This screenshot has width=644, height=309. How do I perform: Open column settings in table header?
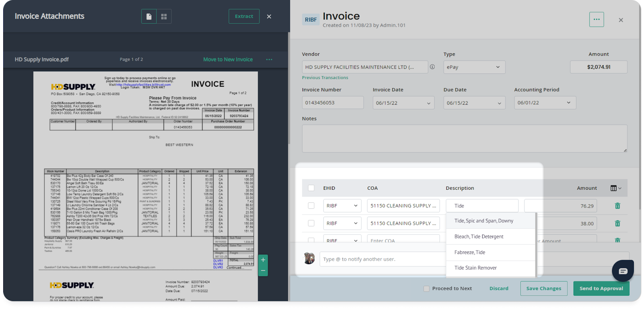coord(615,188)
